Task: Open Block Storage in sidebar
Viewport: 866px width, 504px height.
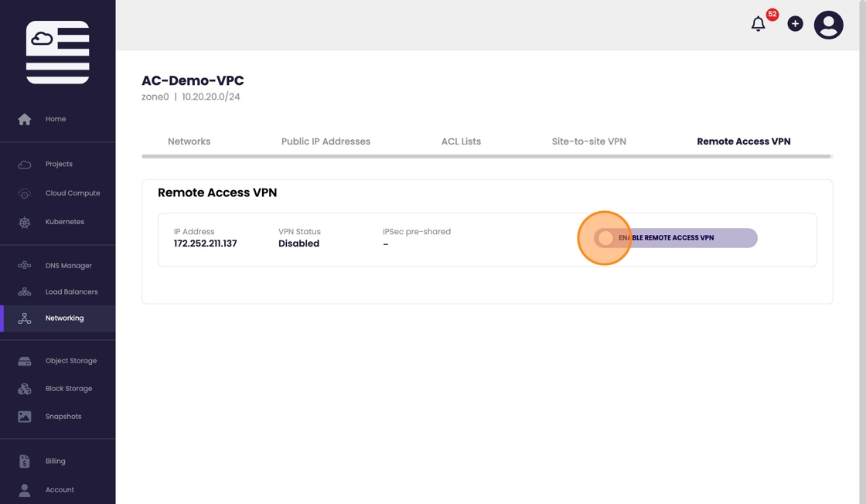Action: 69,389
